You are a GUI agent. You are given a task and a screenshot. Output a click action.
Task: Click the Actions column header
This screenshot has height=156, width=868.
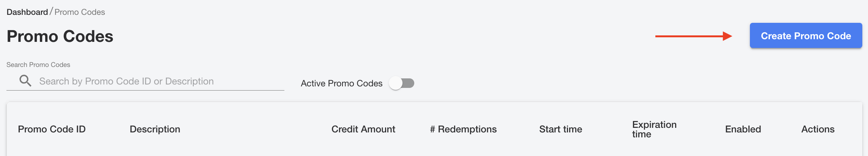coord(818,129)
